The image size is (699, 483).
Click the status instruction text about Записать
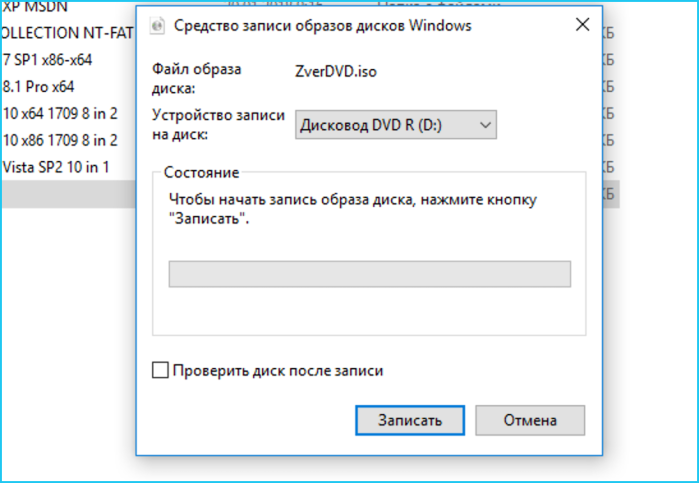tap(353, 209)
